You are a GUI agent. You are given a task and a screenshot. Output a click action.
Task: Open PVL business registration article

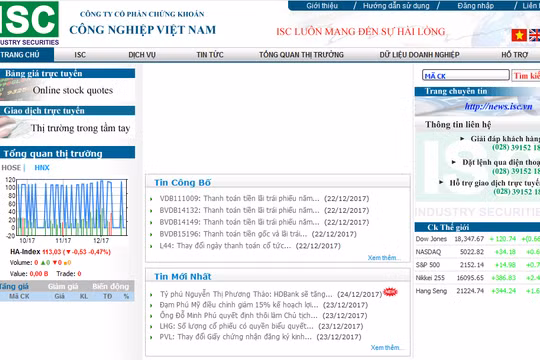236,337
